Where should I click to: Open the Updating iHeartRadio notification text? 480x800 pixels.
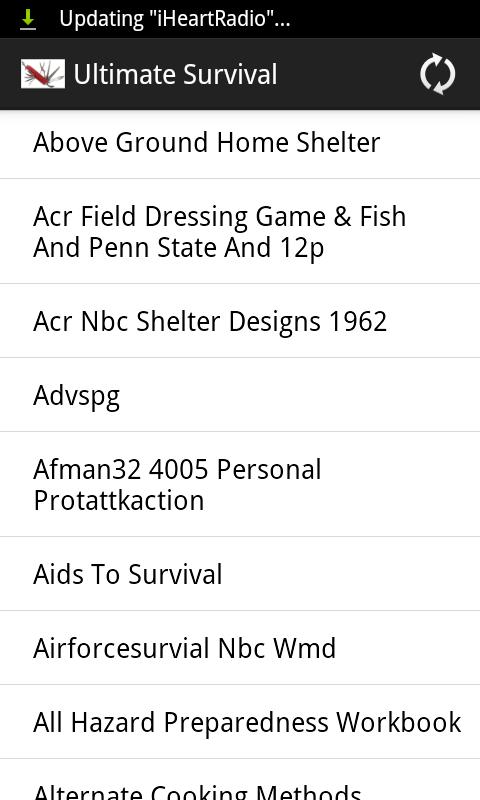click(174, 19)
